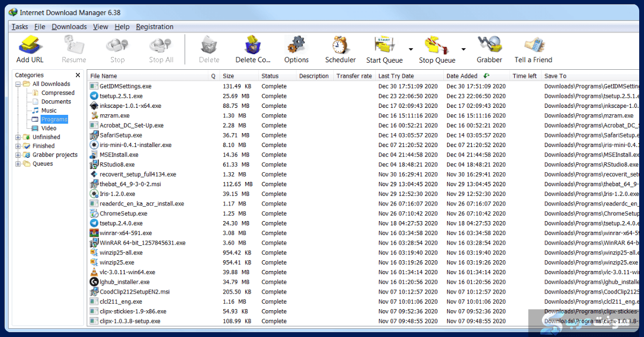Image resolution: width=644 pixels, height=337 pixels.
Task: Select the Music category
Action: click(49, 111)
